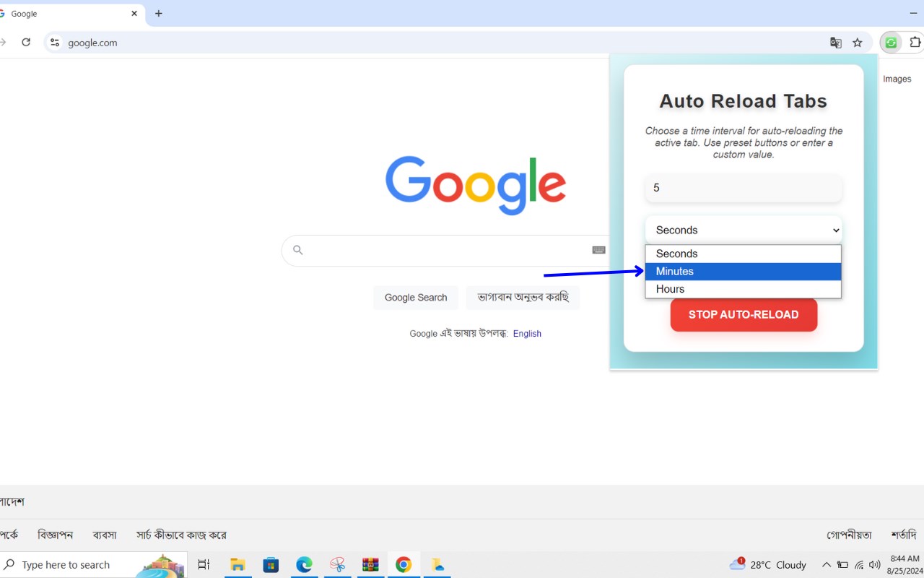Open the ব্যবসা footer link
This screenshot has height=578, width=924.
[105, 535]
